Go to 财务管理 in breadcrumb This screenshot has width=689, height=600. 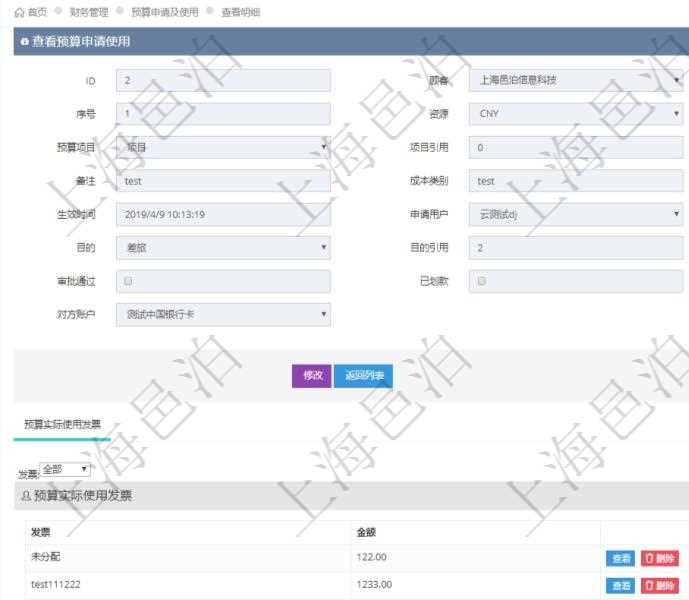tap(89, 12)
